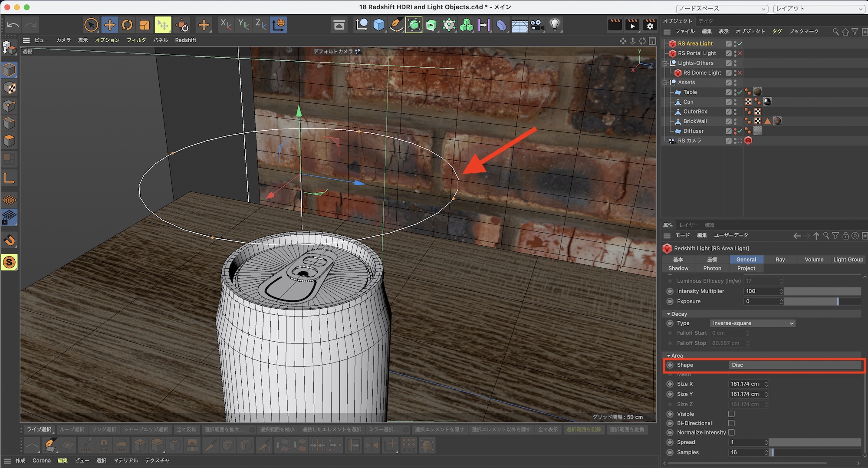Enable the Visible checkbox
The width and height of the screenshot is (868, 468).
point(731,414)
